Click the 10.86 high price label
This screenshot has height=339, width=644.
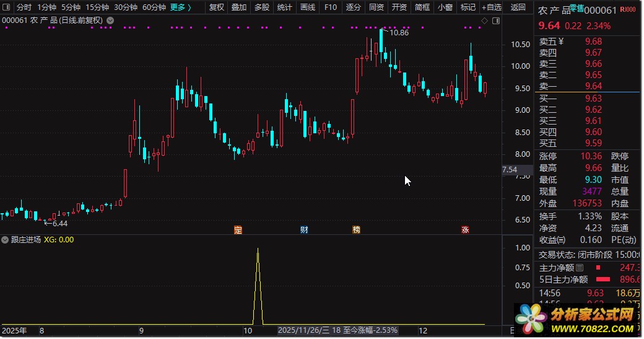(399, 32)
